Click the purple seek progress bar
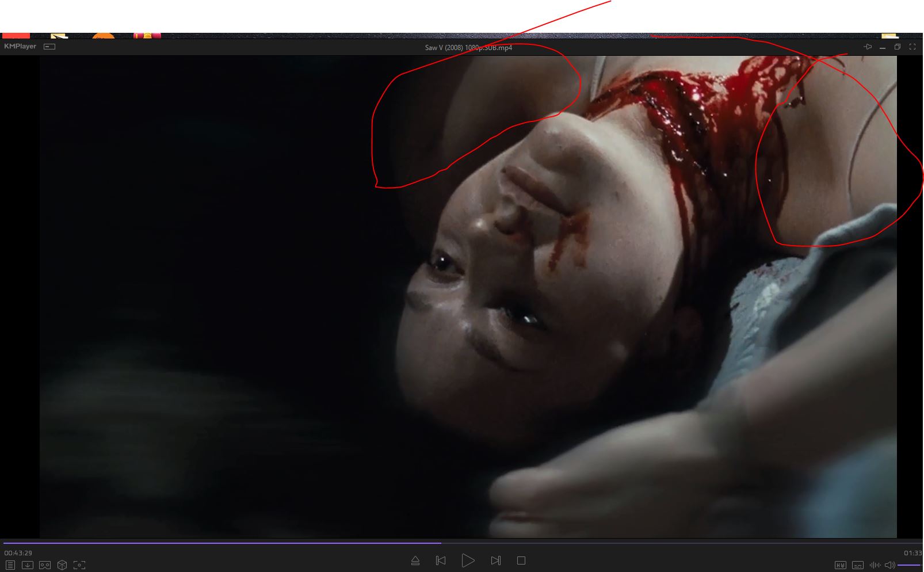This screenshot has width=924, height=572. click(230, 543)
